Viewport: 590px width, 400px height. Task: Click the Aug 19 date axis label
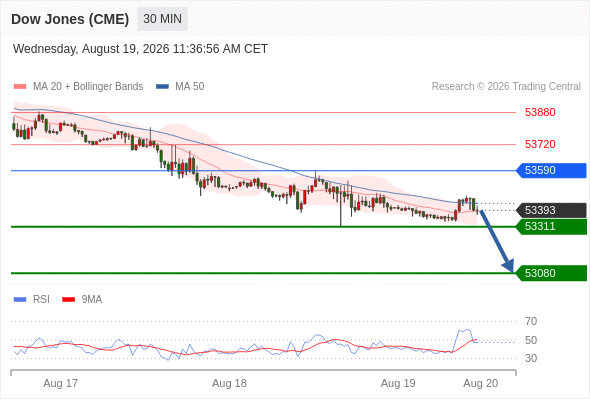398,383
